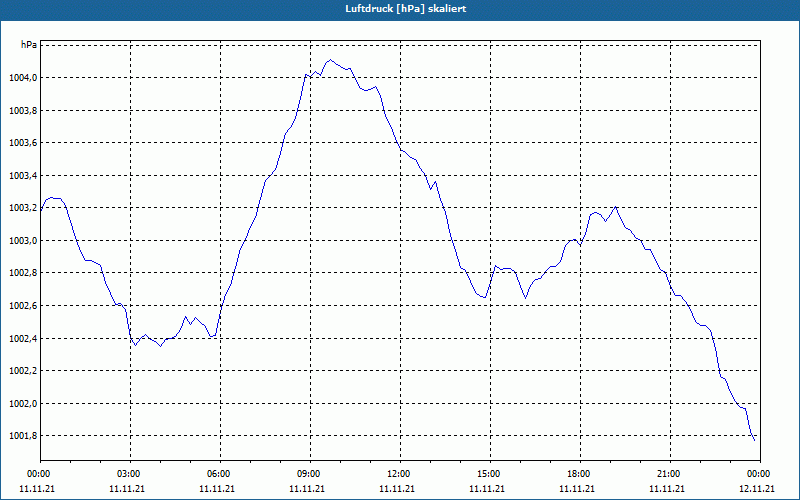
Task: Select the 1003,2 y-axis label
Action: click(23, 208)
